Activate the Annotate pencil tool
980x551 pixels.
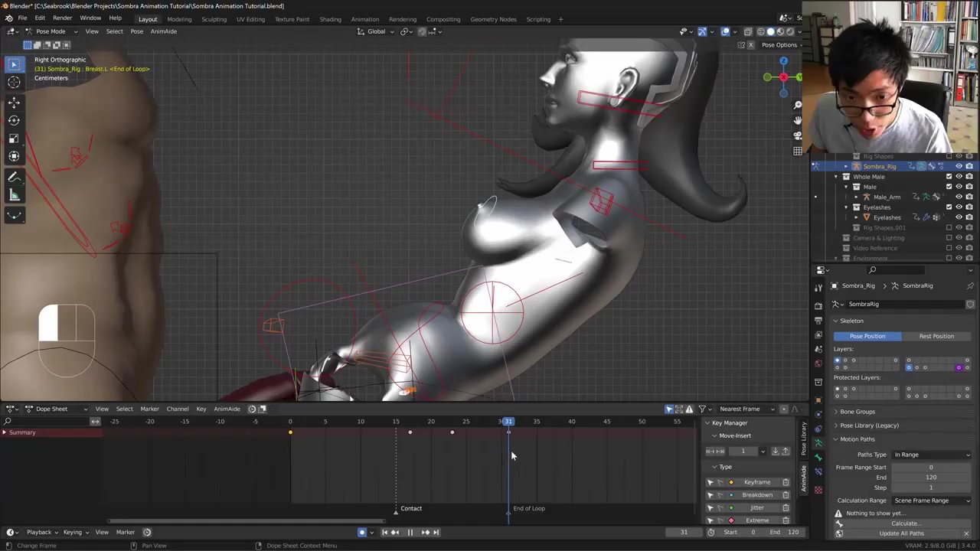point(14,178)
